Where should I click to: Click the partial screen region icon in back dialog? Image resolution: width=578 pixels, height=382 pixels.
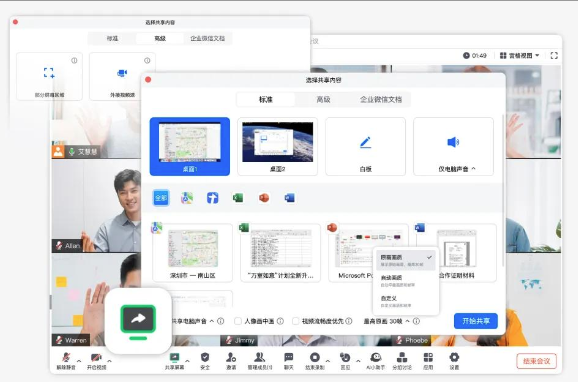pyautogui.click(x=49, y=73)
